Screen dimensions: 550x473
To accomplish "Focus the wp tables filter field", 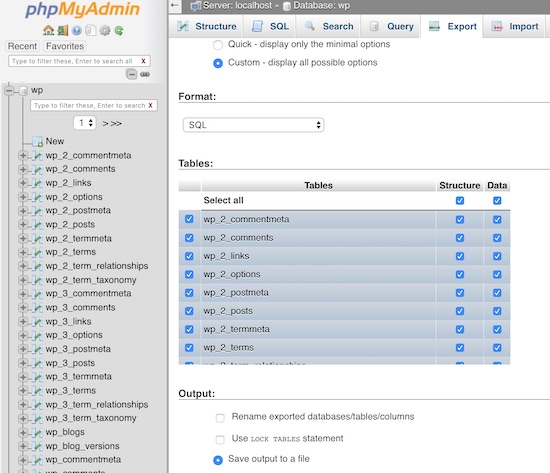I will tap(94, 105).
